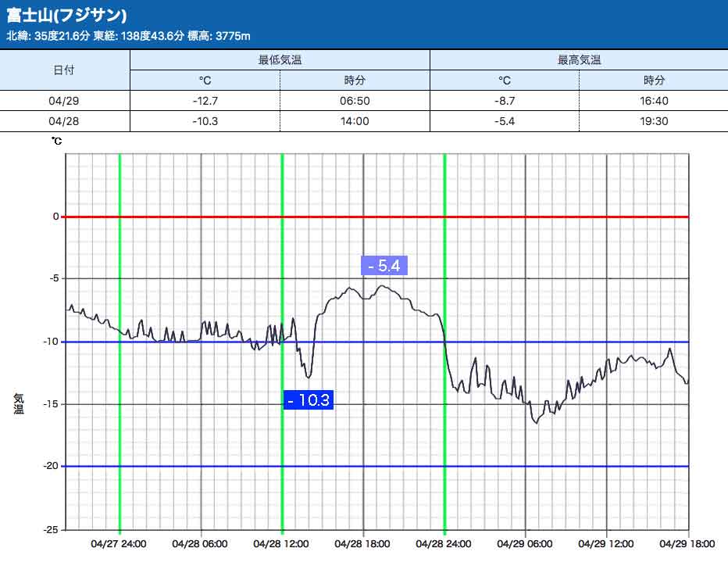Select the 最高気温 column header
This screenshot has height=566, width=728.
[578, 60]
